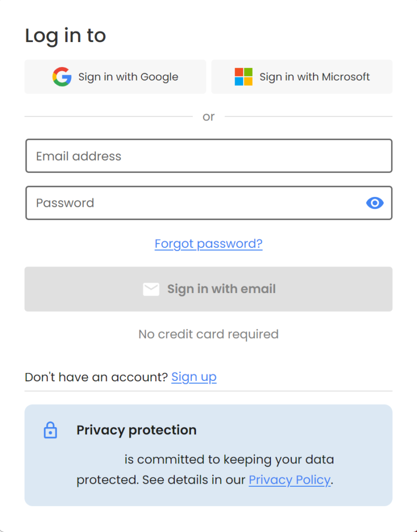Open the Forgot password? link
This screenshot has height=532, width=417.
coord(208,244)
